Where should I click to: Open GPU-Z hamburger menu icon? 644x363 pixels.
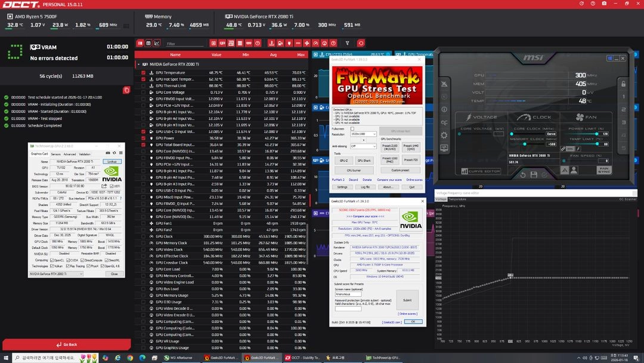tap(120, 153)
